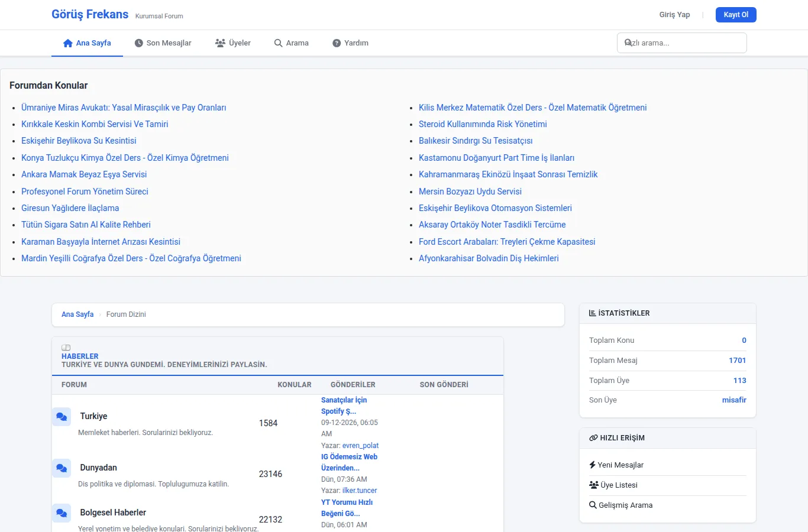Focus the Hızlı arama search field
Image resolution: width=808 pixels, height=532 pixels.
[682, 43]
